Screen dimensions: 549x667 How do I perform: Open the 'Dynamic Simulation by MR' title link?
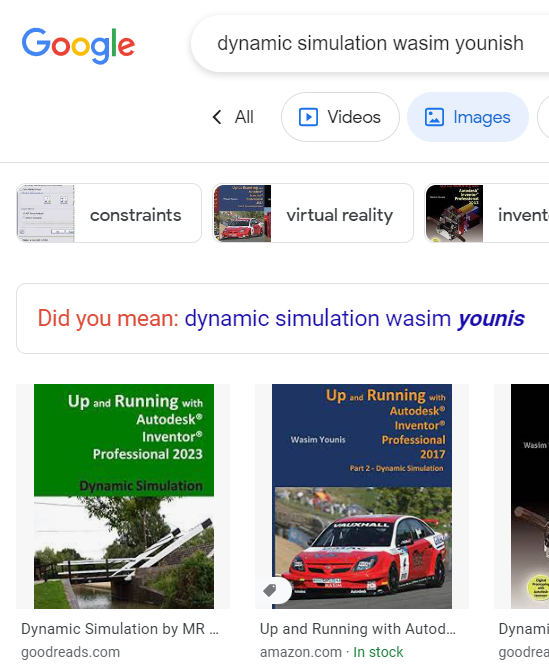120,629
